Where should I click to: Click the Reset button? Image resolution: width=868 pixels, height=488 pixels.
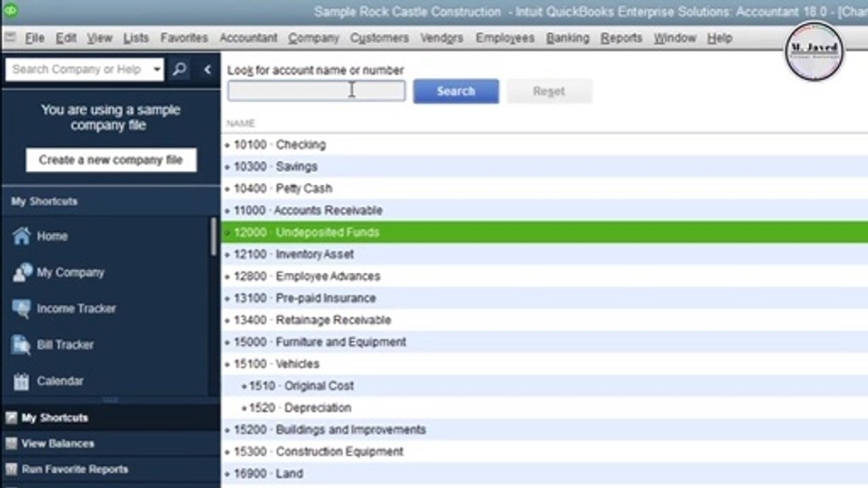tap(549, 91)
